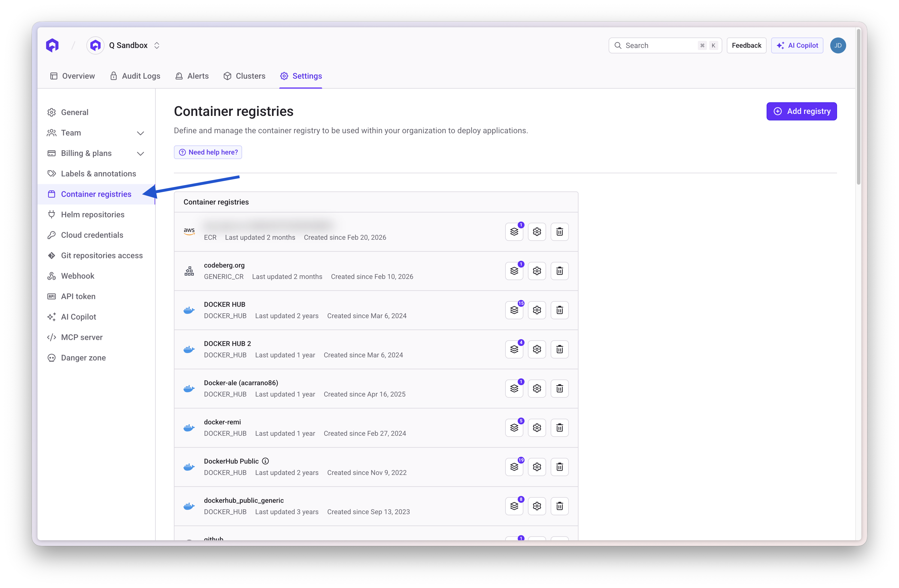Open Cloud credentials settings
The height and width of the screenshot is (588, 899).
(96, 235)
